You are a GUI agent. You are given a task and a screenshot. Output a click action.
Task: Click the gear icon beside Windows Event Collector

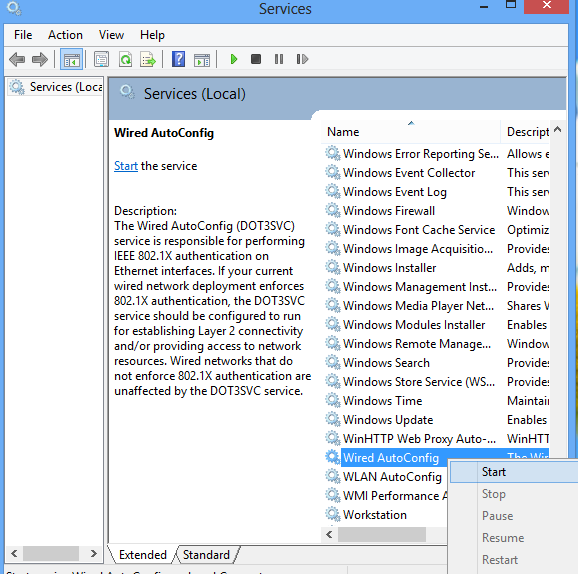pos(333,173)
